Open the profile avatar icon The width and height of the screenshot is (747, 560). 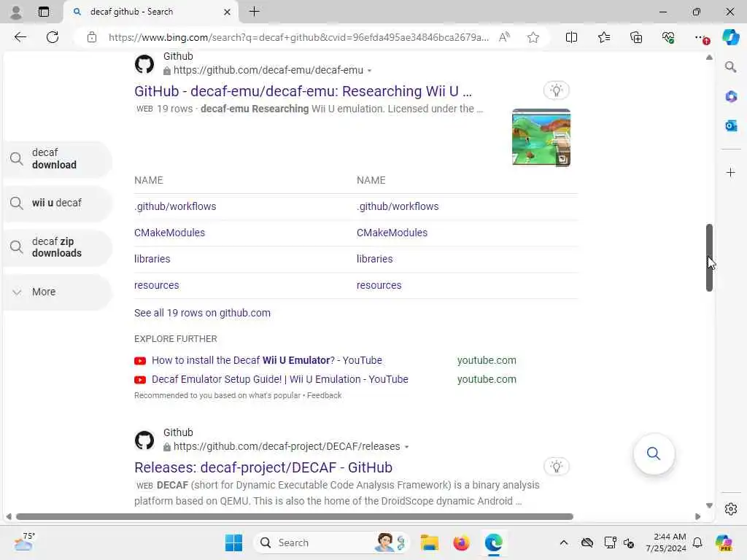tap(16, 12)
